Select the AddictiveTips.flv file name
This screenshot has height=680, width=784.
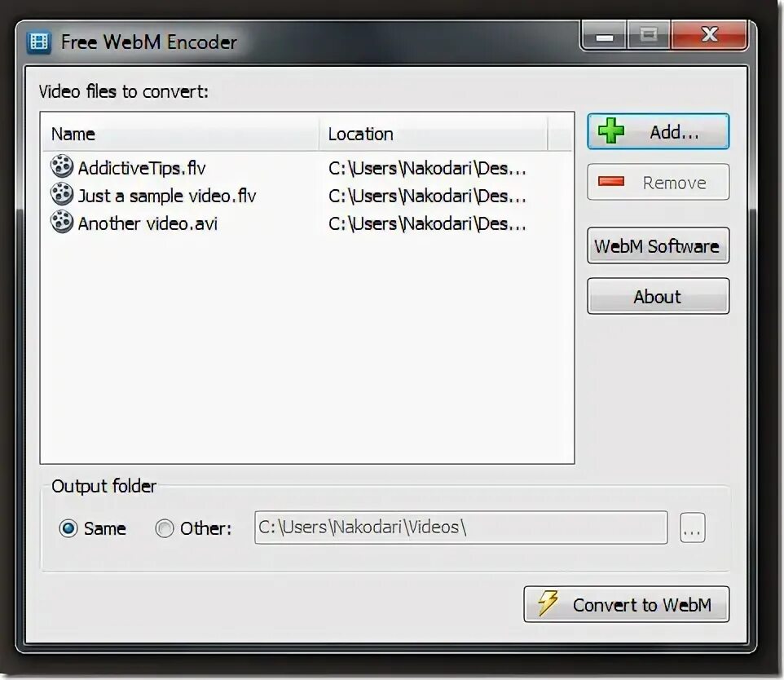(x=142, y=168)
